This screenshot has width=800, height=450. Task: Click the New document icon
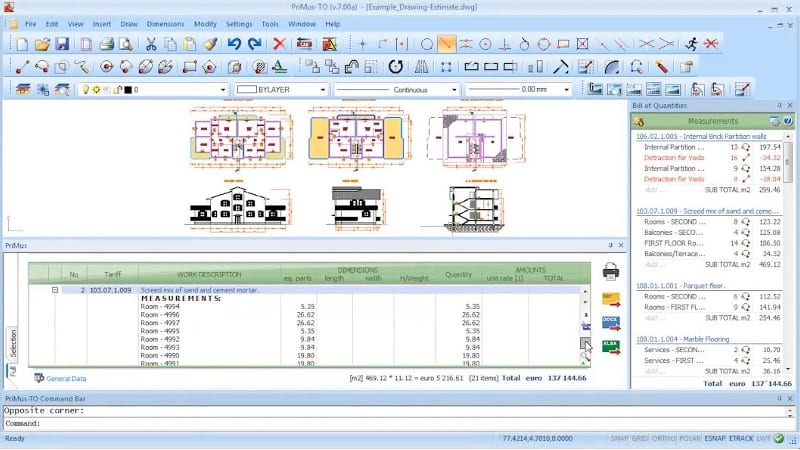pyautogui.click(x=22, y=44)
